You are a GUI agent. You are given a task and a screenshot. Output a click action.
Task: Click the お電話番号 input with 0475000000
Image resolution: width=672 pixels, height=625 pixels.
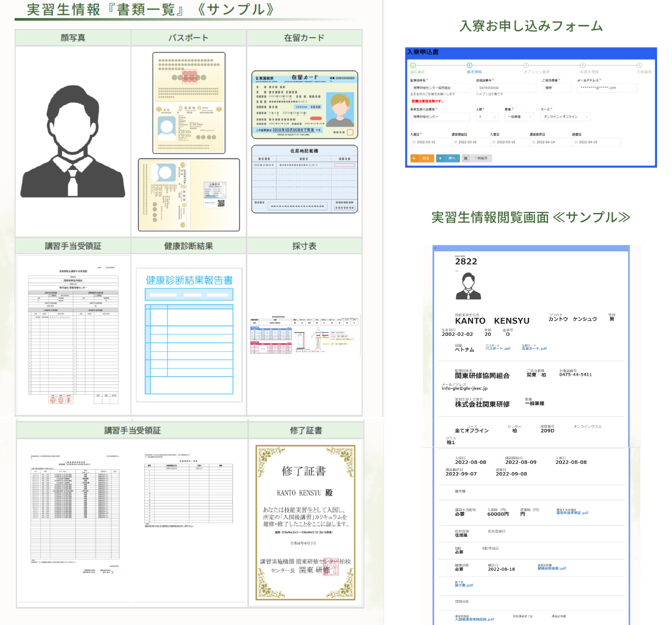click(x=506, y=88)
